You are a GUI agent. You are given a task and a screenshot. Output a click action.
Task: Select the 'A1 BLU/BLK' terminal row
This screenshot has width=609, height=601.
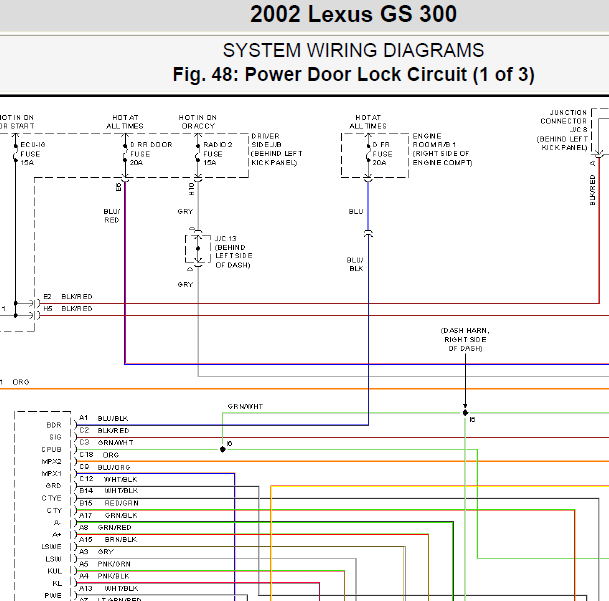[x=103, y=418]
